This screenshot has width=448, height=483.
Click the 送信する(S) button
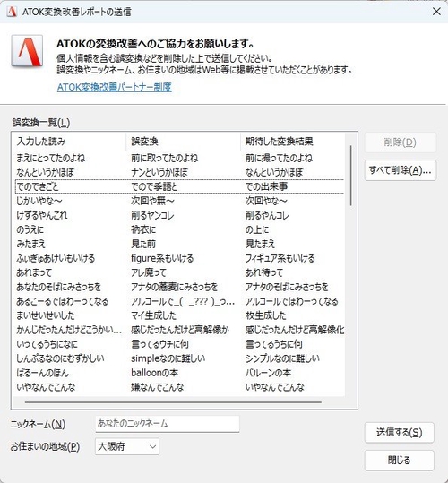click(x=400, y=433)
